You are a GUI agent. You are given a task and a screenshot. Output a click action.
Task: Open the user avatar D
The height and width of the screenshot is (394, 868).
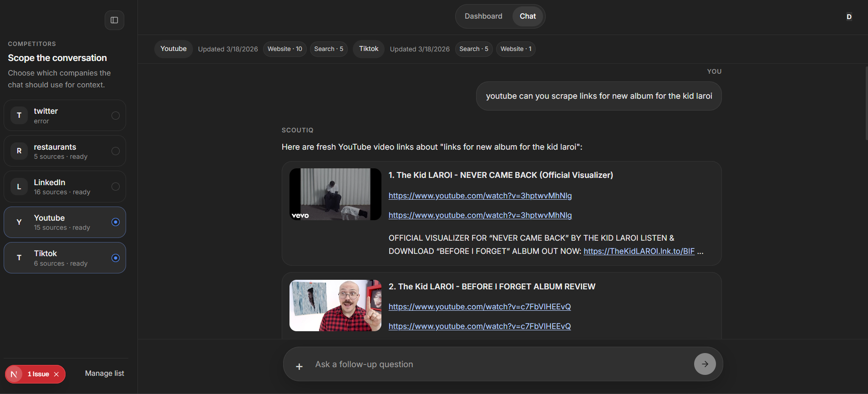click(849, 17)
